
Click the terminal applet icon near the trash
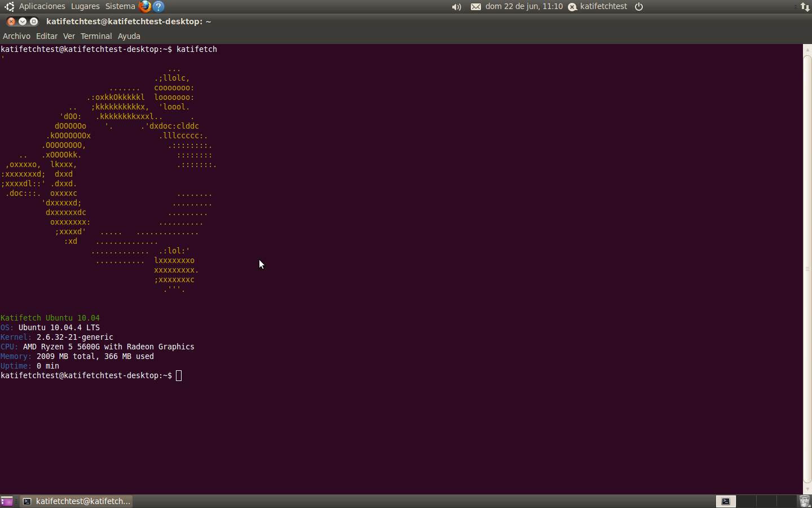726,501
